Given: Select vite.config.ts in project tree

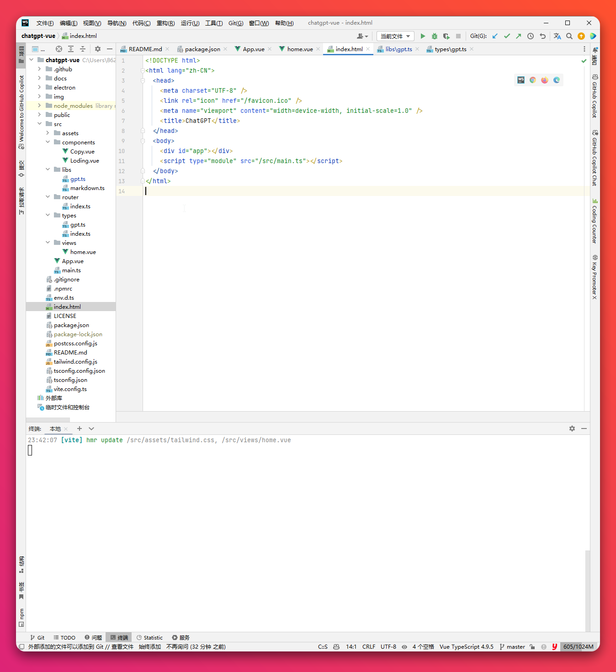Looking at the screenshot, I should [70, 389].
